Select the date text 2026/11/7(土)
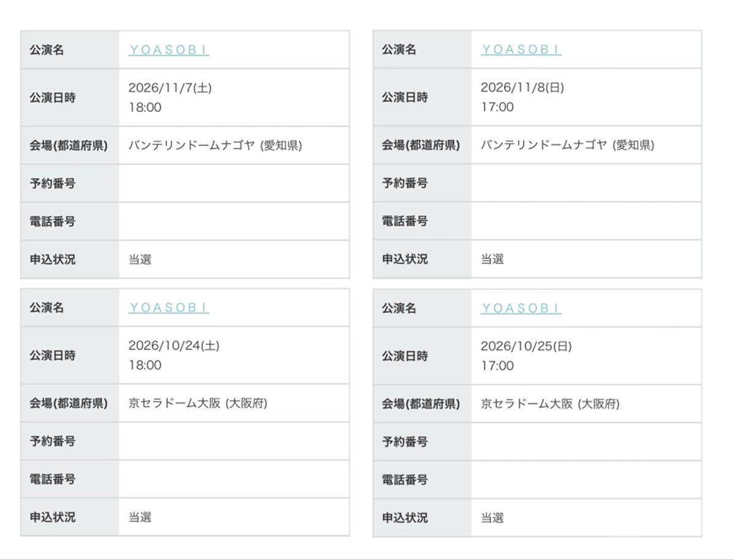Viewport: 734px width, 560px height. [x=170, y=88]
